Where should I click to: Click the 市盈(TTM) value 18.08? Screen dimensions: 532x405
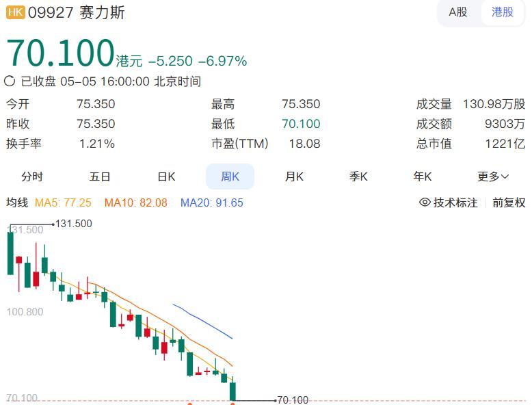(x=304, y=144)
